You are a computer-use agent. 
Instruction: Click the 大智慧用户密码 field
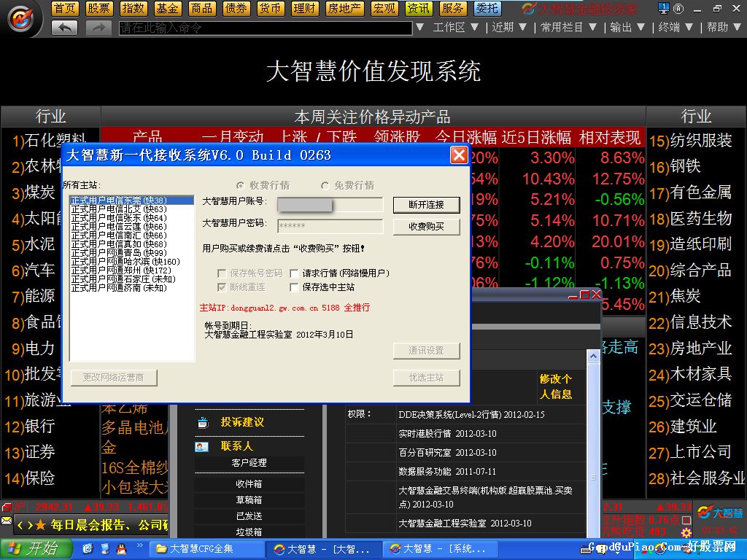(x=330, y=226)
